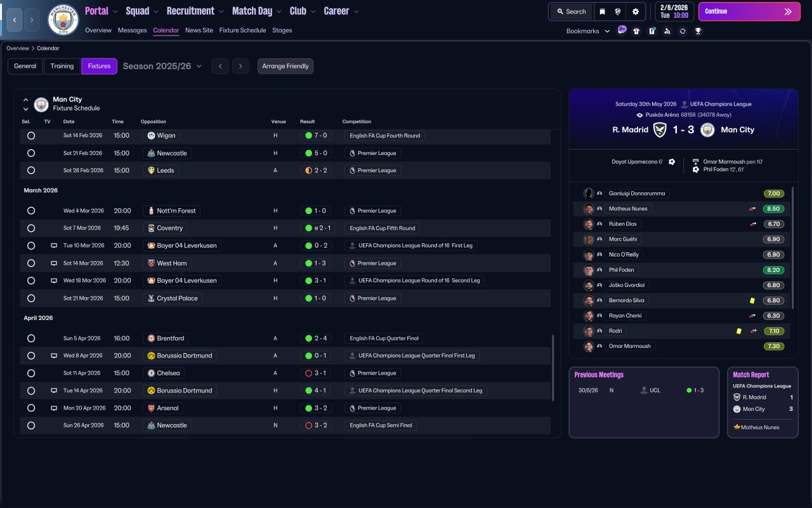Screen dimensions: 812x508
Task: Click the Continue button
Action: [749, 11]
